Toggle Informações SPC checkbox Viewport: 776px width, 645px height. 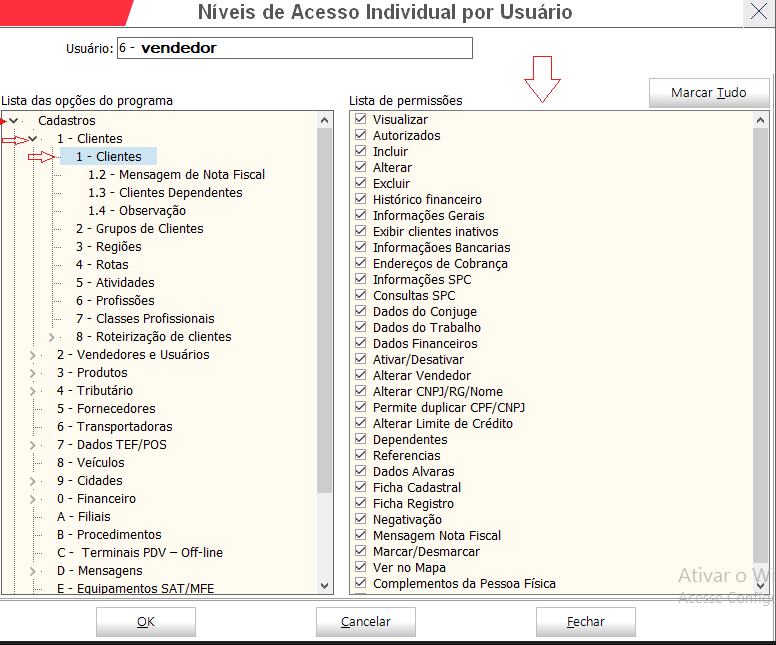tap(361, 279)
